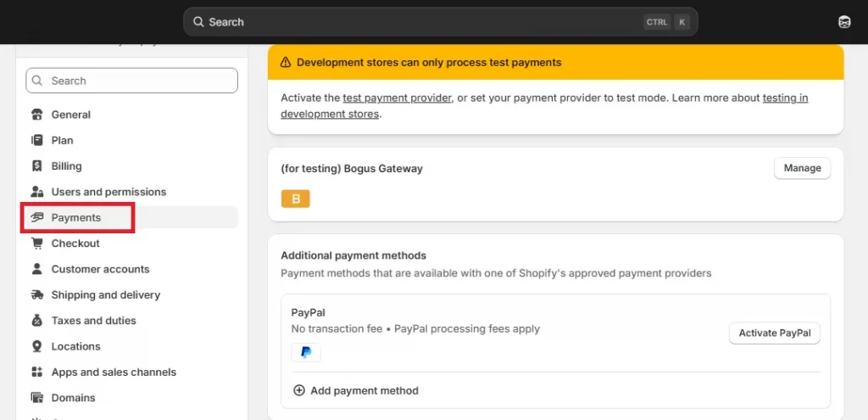Click the orange Bogus Gateway B badge
The width and height of the screenshot is (868, 420).
[296, 199]
